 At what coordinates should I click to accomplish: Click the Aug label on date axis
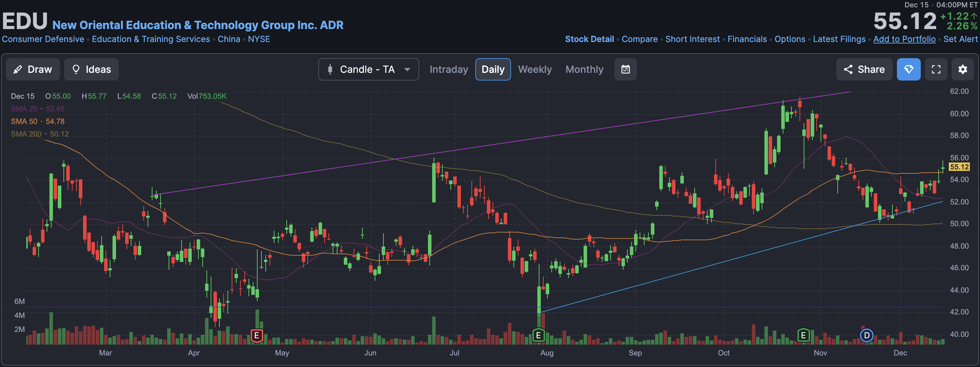coord(547,353)
